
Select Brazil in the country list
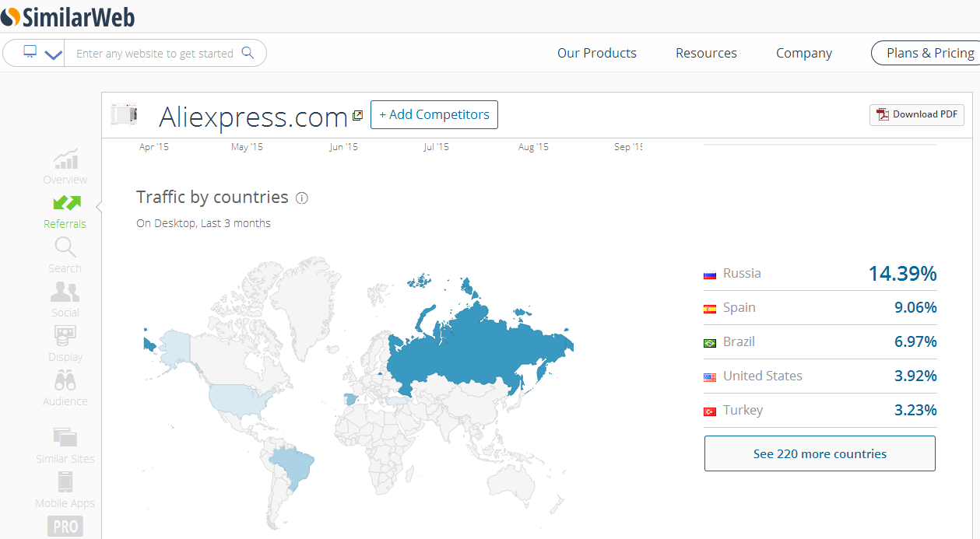pos(739,341)
